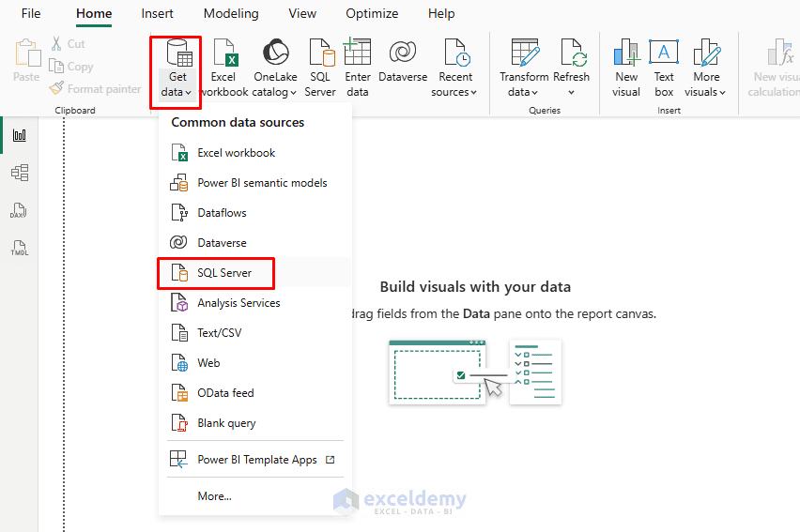
Task: Open the Help tab
Action: click(x=441, y=14)
